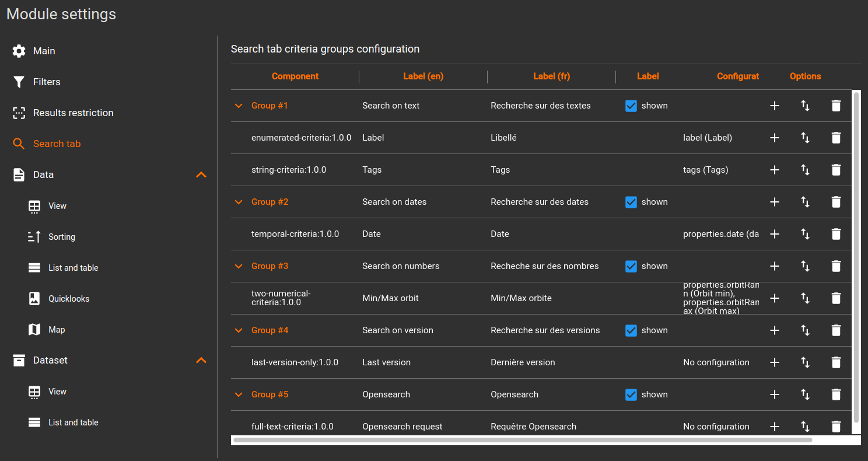Click the Dernière version label cell
The width and height of the screenshot is (868, 461).
pyautogui.click(x=523, y=362)
